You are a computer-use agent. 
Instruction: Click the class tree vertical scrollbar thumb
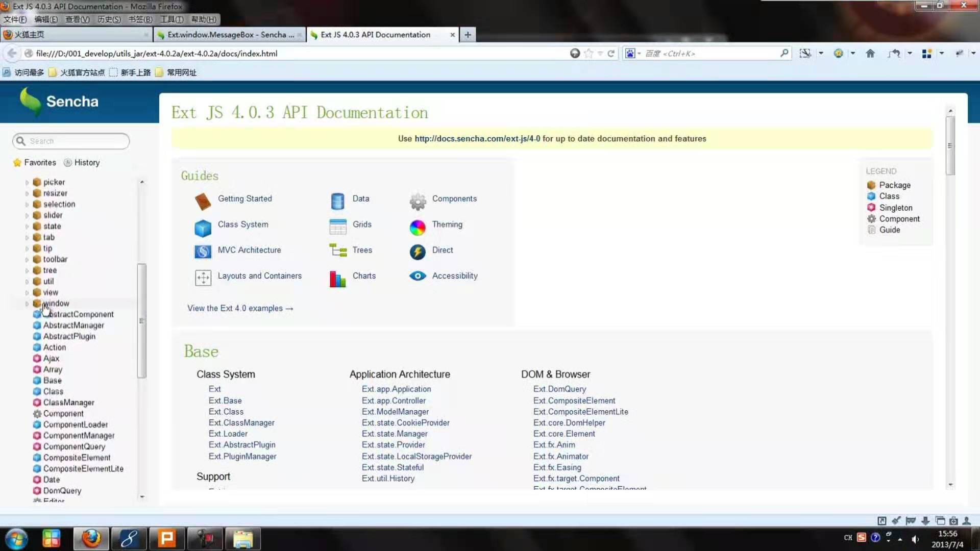pos(142,320)
